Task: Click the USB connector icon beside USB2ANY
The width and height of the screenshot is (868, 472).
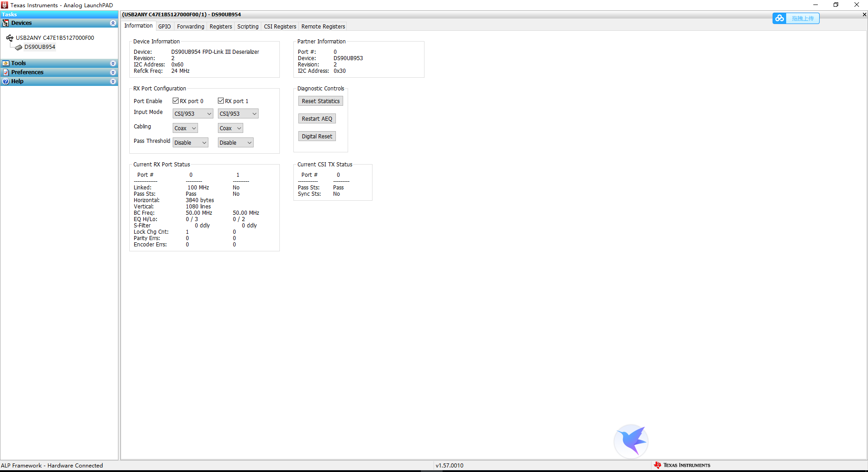Action: pyautogui.click(x=10, y=38)
